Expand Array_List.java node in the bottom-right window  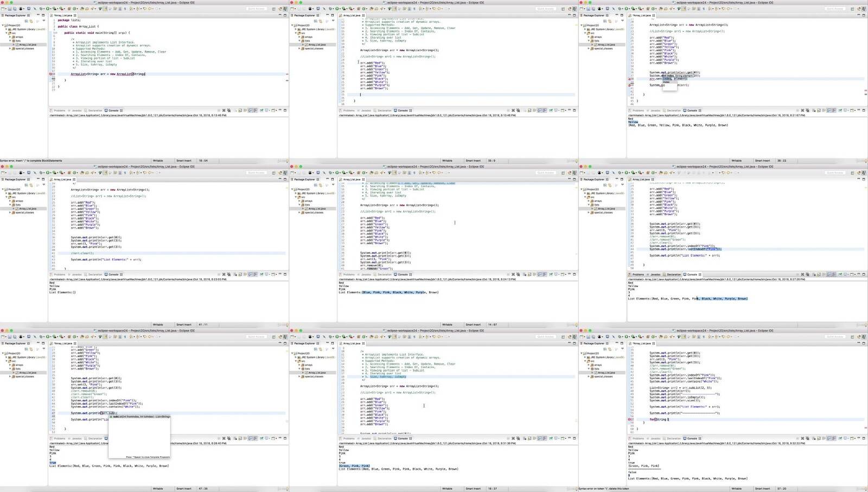[592, 372]
